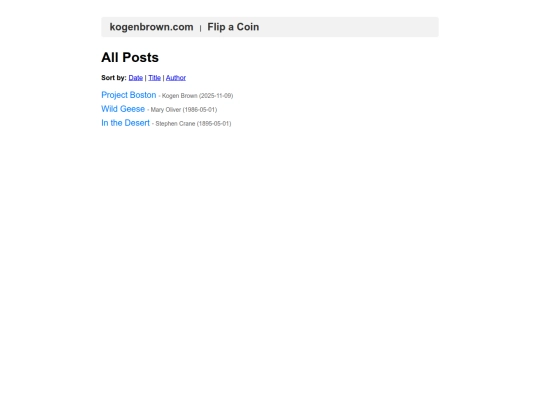Click the pipe between Date and Title

tap(145, 78)
